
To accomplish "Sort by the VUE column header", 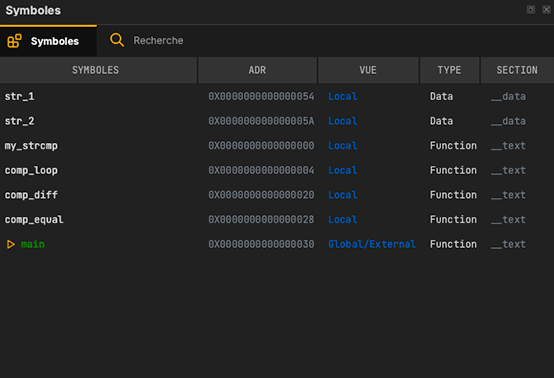I will [368, 70].
